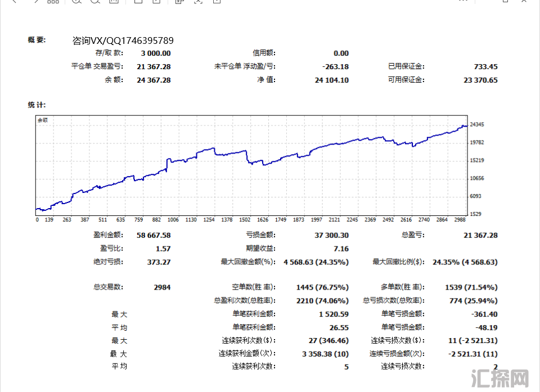Click the forward arrow in the toolbar

pyautogui.click(x=35, y=2)
